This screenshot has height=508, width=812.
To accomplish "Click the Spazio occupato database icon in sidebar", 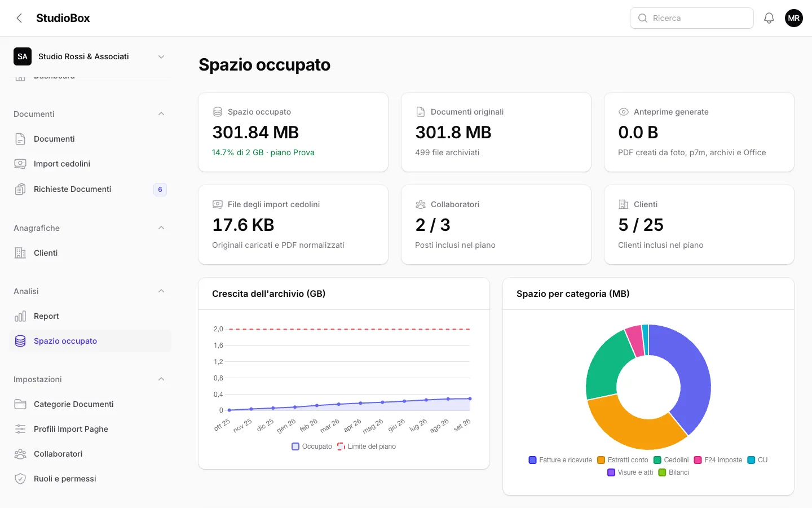I will [20, 341].
